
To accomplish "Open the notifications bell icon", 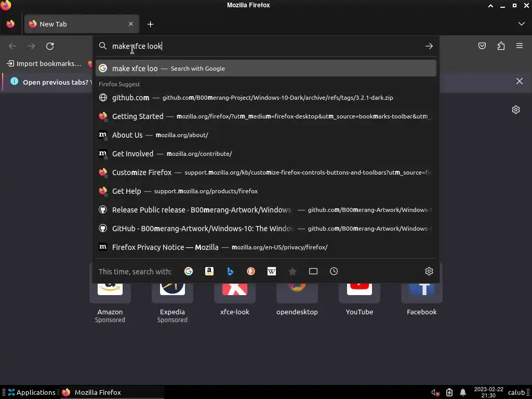I will [463, 393].
